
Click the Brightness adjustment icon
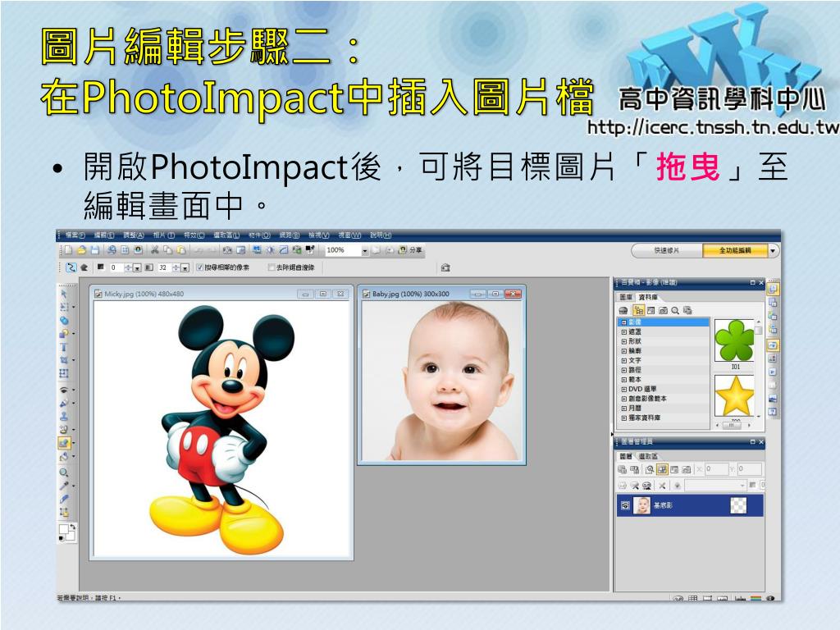[x=270, y=250]
